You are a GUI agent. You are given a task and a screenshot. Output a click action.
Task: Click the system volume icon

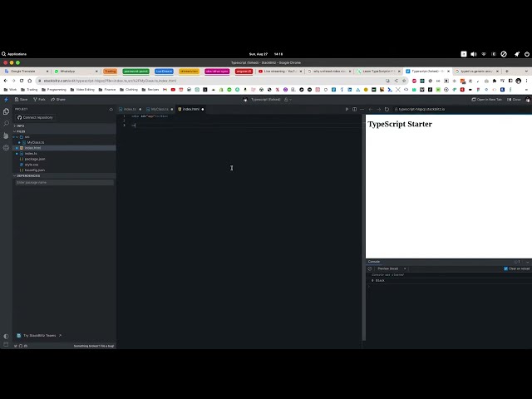[x=474, y=54]
